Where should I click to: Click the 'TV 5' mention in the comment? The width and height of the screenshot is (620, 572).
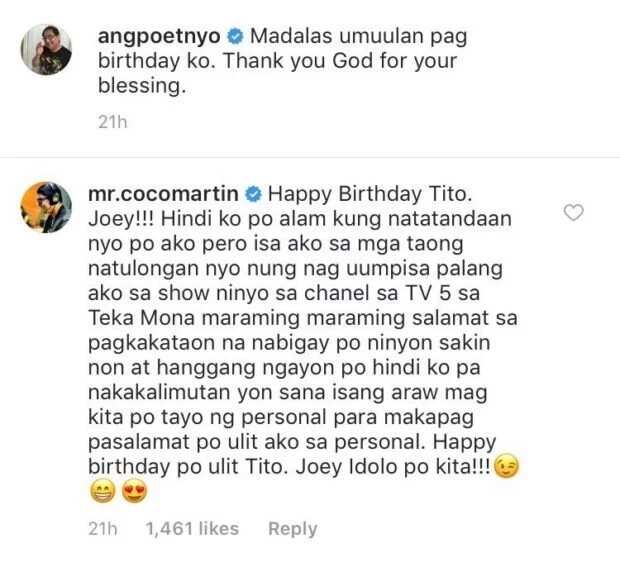click(429, 293)
